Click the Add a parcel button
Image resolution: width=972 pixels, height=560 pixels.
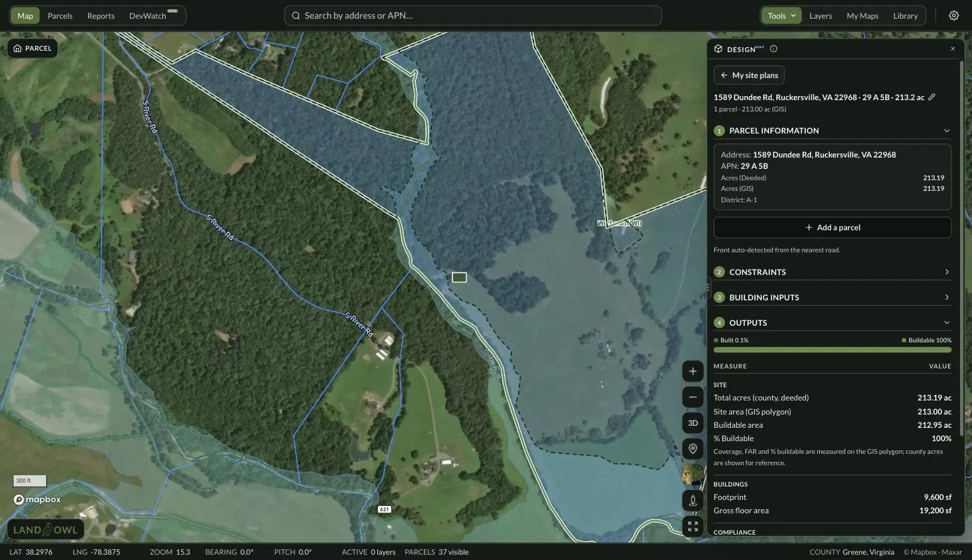[x=832, y=228]
